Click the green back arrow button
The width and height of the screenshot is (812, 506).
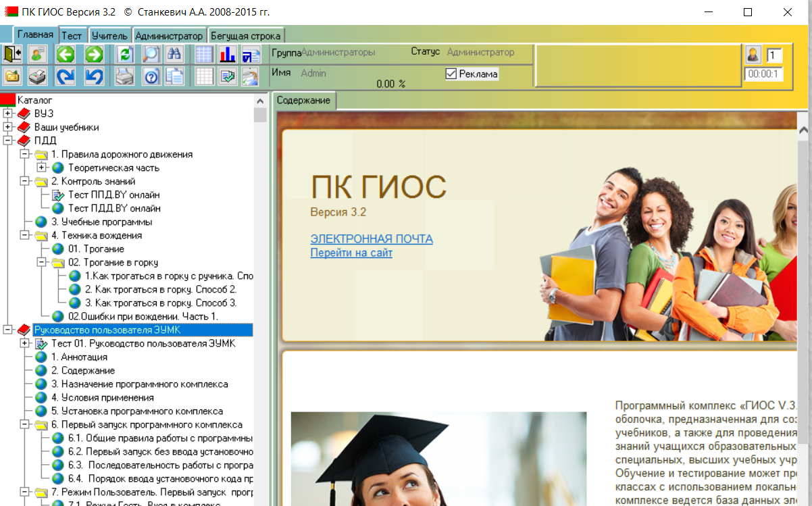point(66,54)
